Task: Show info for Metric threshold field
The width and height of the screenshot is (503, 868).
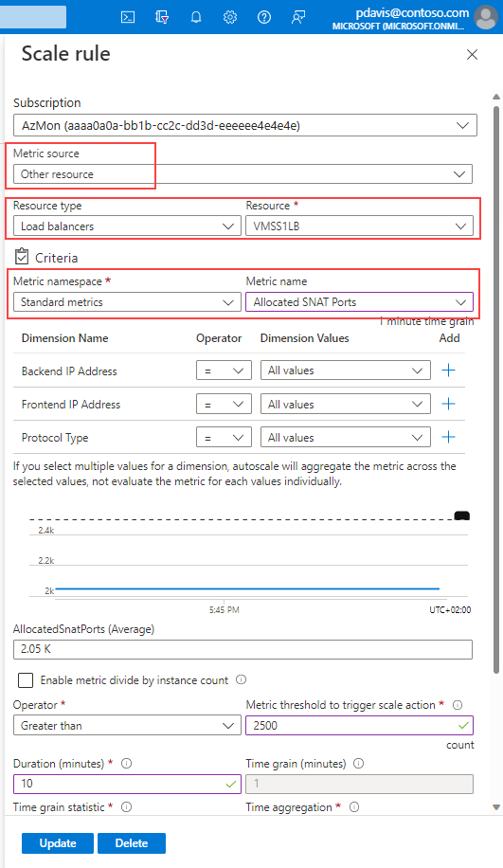Action: (458, 705)
